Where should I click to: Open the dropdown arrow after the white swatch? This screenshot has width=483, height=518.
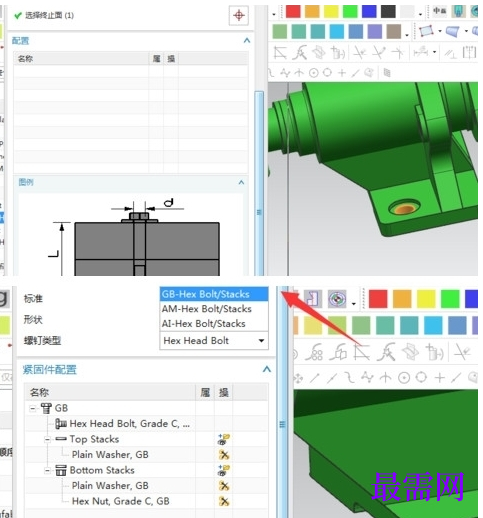coord(420,14)
